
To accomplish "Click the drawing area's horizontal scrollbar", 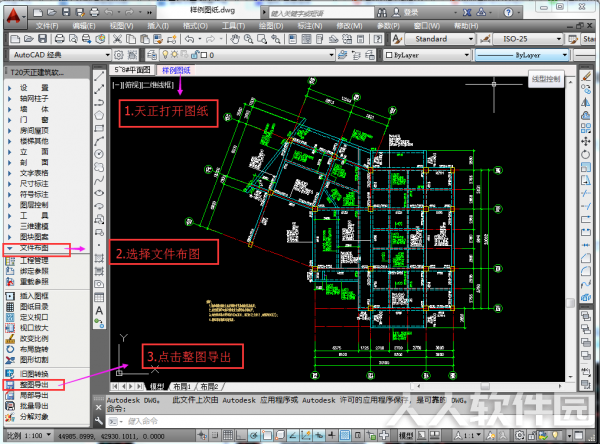I will pyautogui.click(x=489, y=386).
